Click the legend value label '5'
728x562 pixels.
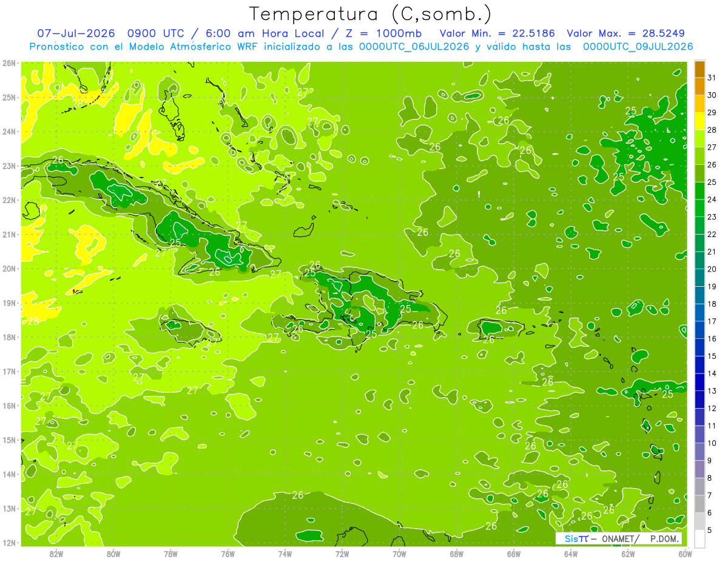(710, 530)
